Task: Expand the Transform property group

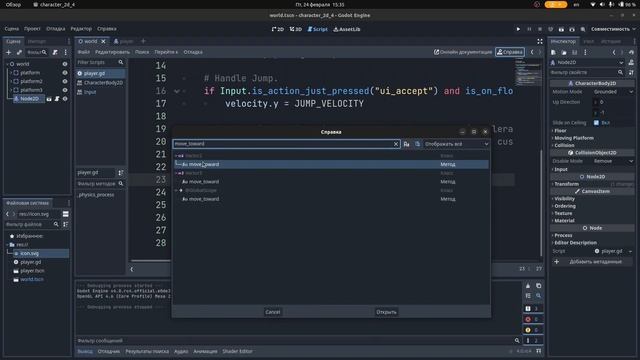Action: click(x=566, y=184)
